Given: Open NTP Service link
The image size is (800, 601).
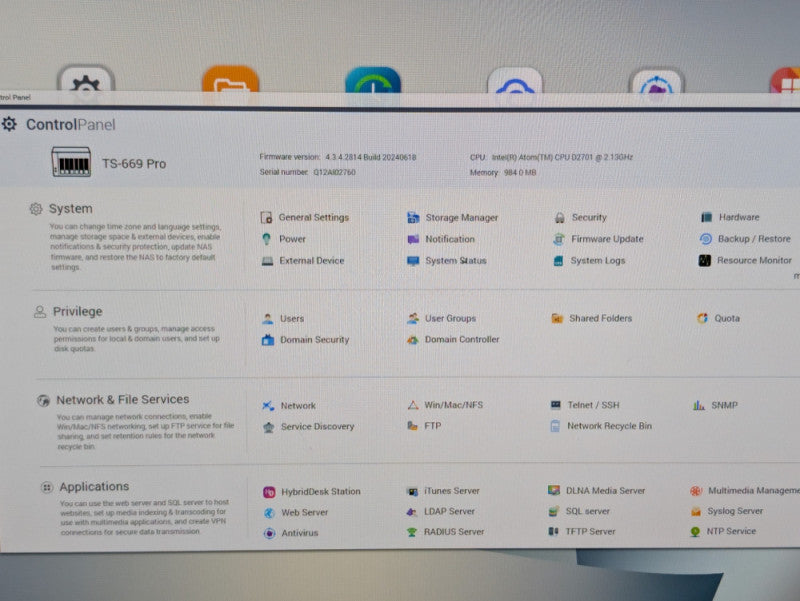Looking at the screenshot, I should pyautogui.click(x=731, y=531).
